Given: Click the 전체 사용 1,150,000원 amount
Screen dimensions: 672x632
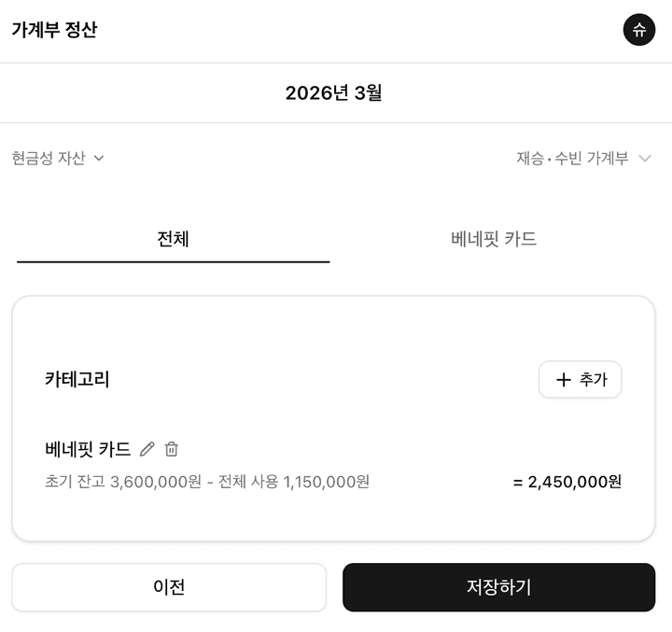Looking at the screenshot, I should point(294,482).
